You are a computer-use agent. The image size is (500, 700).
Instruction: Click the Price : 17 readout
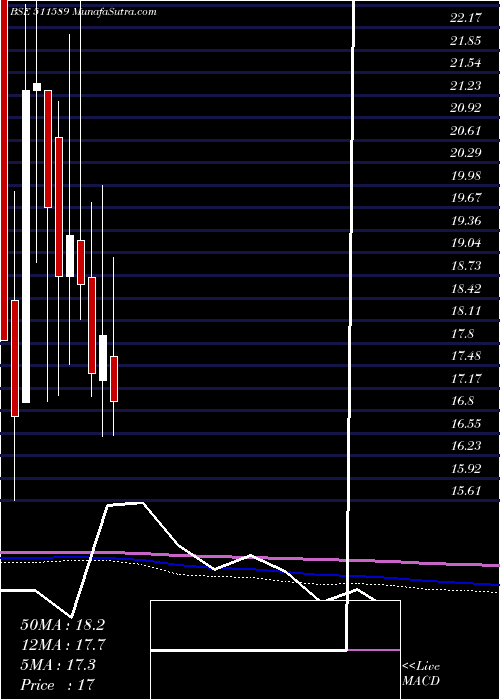(x=57, y=685)
